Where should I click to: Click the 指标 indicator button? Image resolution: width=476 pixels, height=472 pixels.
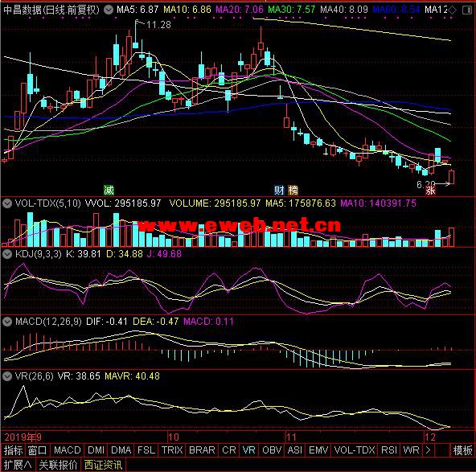tap(14, 450)
